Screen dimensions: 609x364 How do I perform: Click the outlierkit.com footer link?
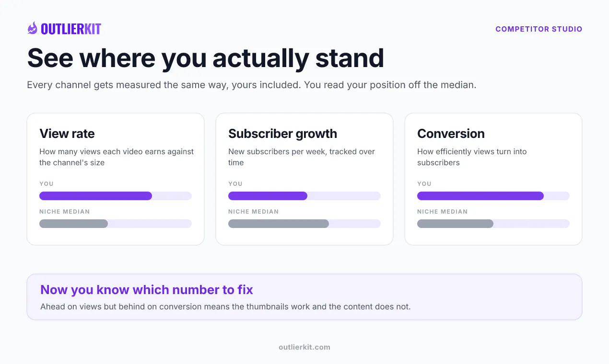[x=304, y=347]
